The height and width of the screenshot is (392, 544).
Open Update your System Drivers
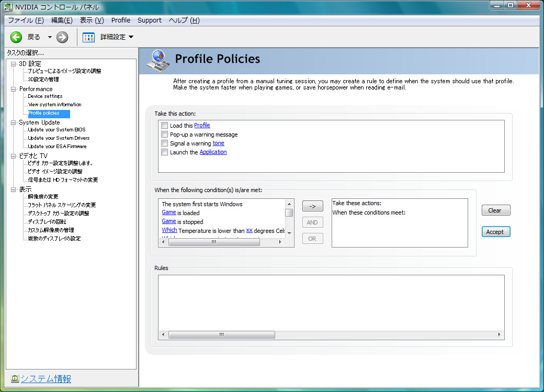pyautogui.click(x=59, y=138)
